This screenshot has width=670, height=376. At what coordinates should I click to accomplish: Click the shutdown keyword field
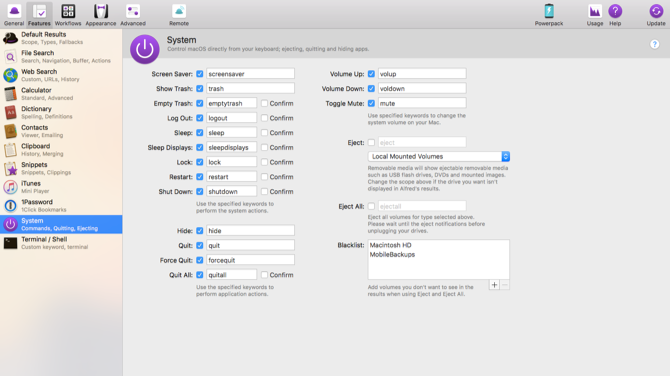pyautogui.click(x=232, y=191)
